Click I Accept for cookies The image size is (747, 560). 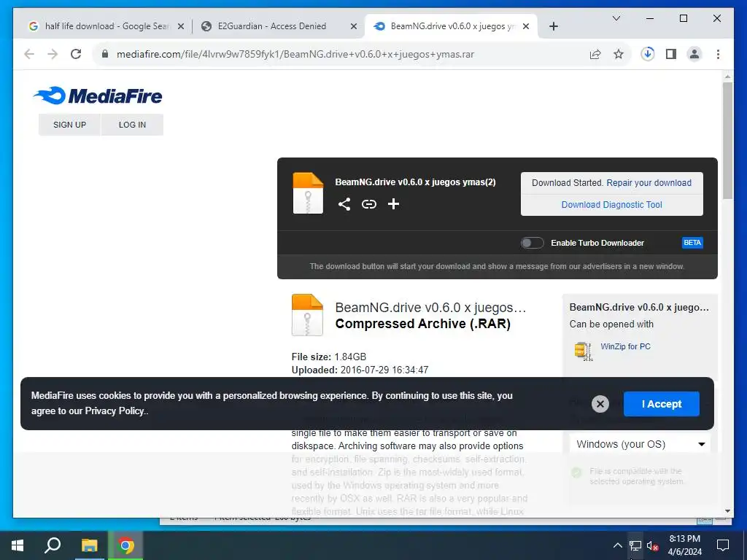661,404
